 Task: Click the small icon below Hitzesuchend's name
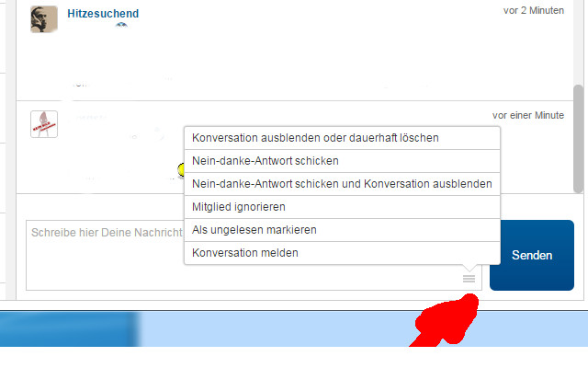click(122, 26)
